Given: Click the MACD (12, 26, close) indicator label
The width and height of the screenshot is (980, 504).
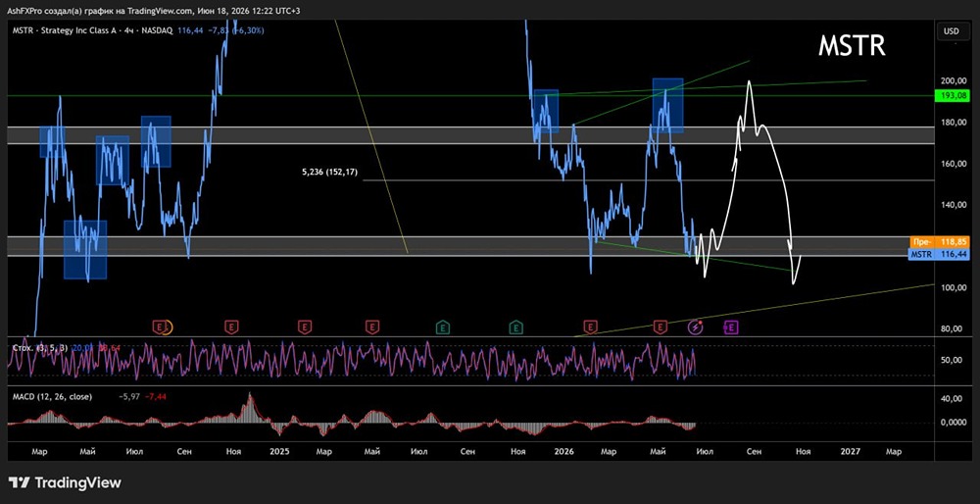Looking at the screenshot, I should [52, 396].
